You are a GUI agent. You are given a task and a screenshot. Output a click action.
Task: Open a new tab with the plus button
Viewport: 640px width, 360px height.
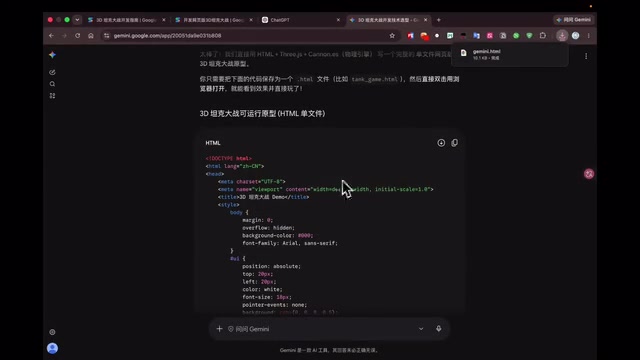(439, 20)
